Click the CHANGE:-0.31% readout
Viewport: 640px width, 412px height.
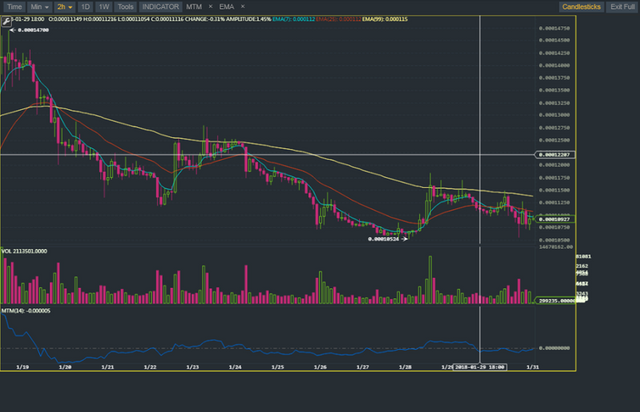(205, 19)
